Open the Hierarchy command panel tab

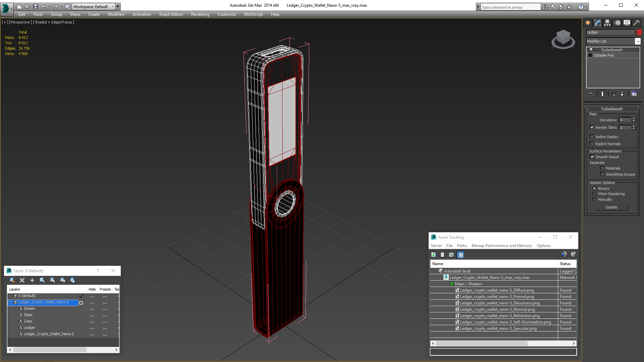click(607, 23)
